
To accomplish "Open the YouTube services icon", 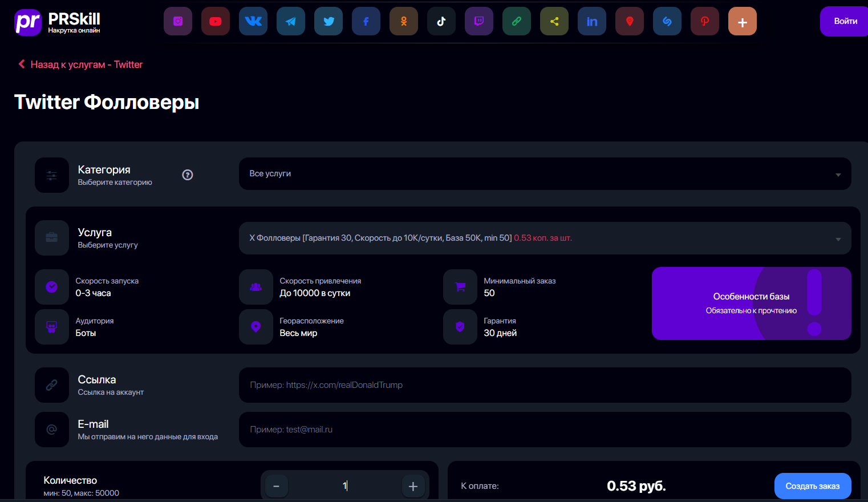I will pos(216,21).
